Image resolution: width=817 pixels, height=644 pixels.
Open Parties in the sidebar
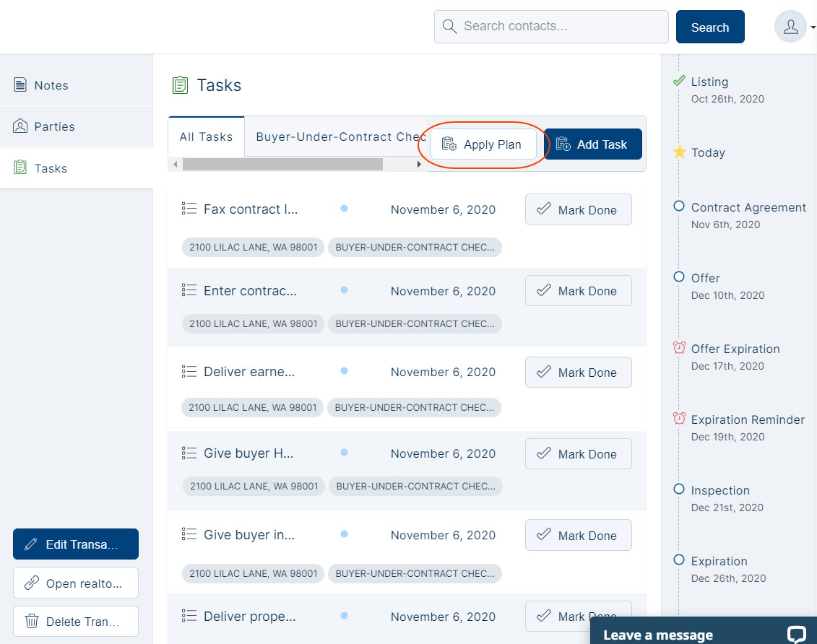coord(76,126)
